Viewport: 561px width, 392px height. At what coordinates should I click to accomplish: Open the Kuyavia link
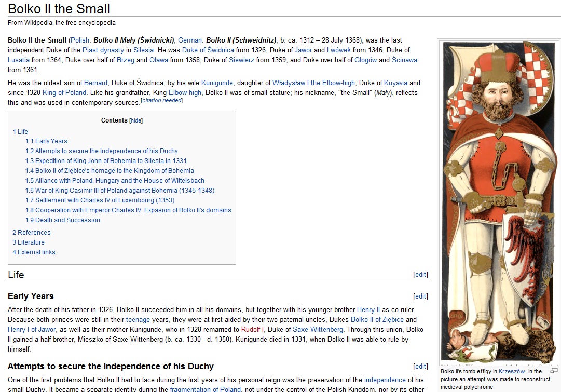pos(395,83)
